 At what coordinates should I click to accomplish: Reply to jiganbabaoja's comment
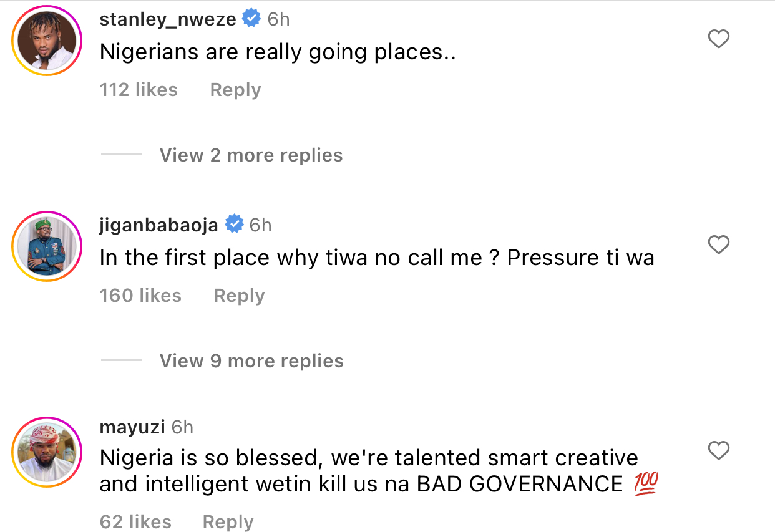click(239, 296)
